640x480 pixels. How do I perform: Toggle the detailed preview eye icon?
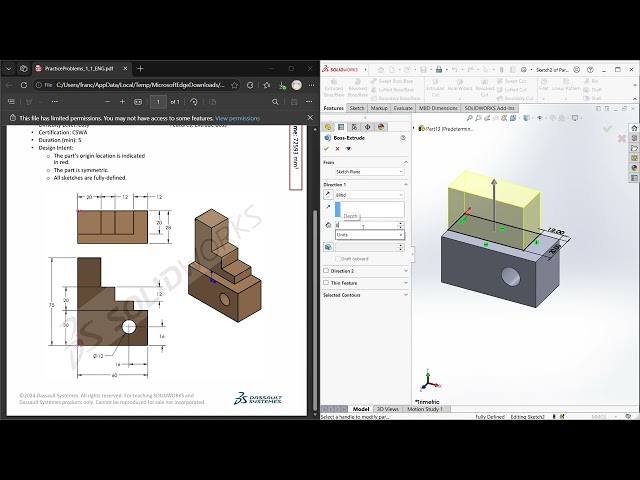[x=348, y=149]
